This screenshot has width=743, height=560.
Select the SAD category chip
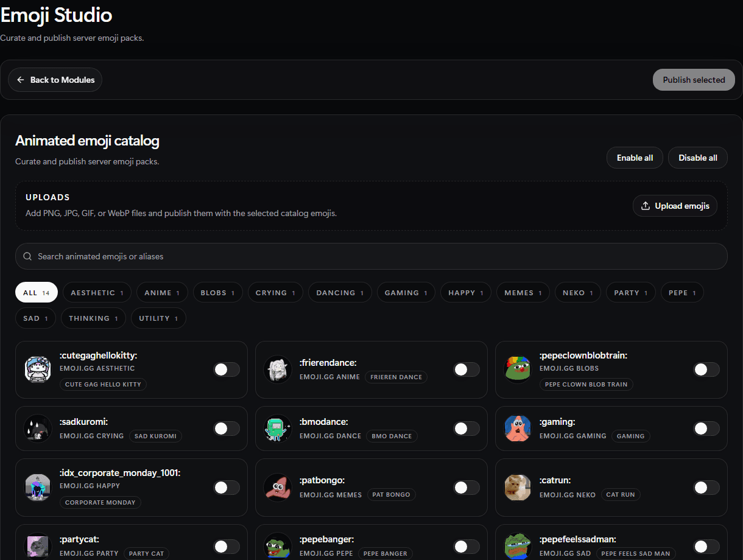click(x=35, y=318)
